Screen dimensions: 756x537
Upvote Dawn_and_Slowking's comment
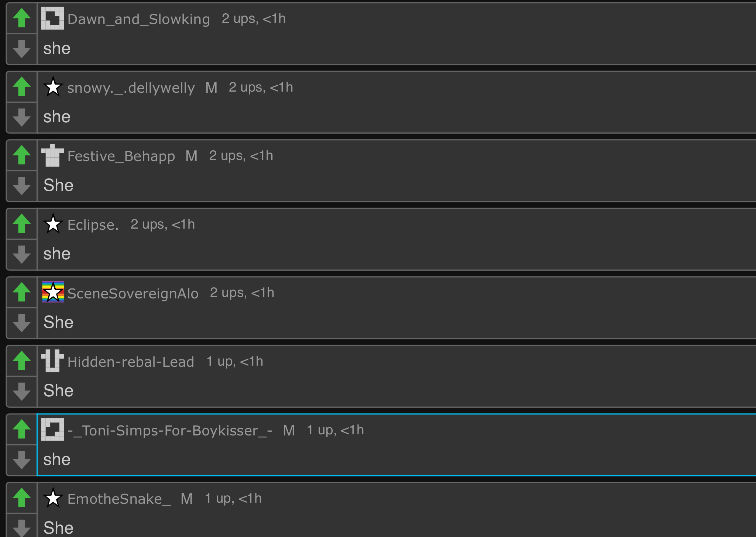click(21, 18)
